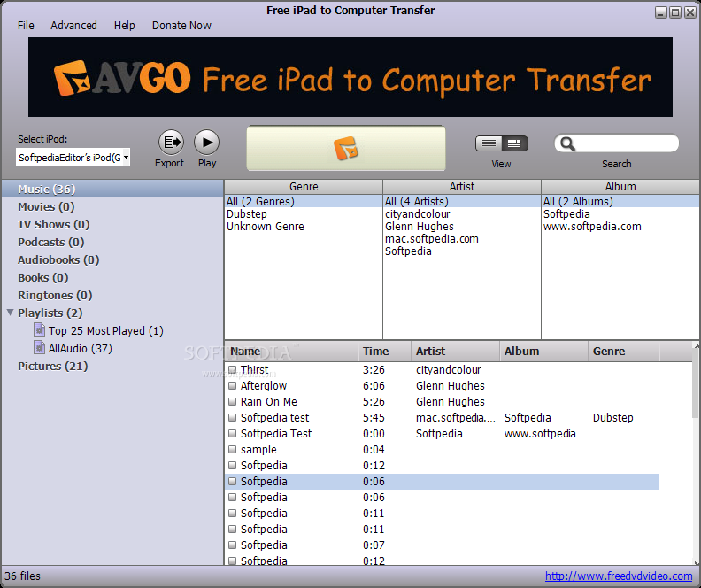This screenshot has height=588, width=701.
Task: Open Top 25 Most Played playlist
Action: 105,330
